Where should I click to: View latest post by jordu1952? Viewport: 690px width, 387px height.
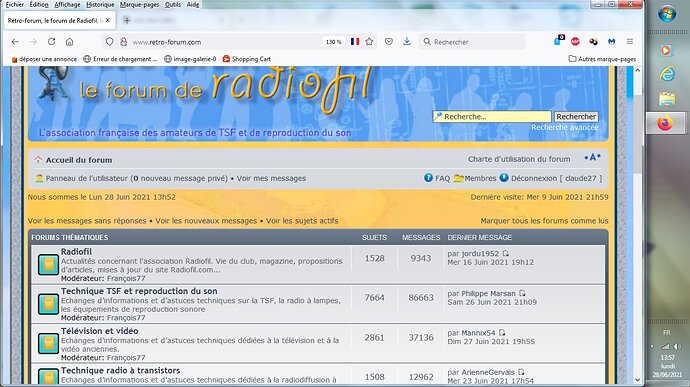(506, 254)
